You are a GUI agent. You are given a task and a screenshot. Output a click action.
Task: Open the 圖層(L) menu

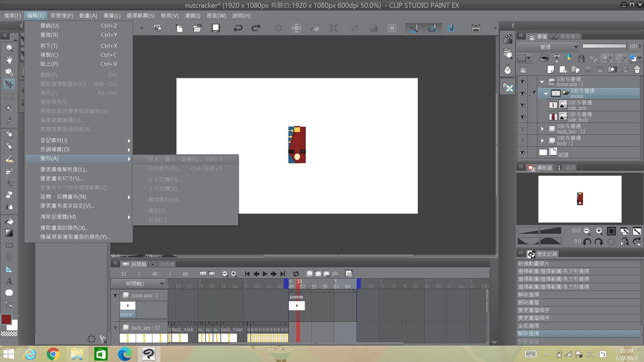point(112,15)
